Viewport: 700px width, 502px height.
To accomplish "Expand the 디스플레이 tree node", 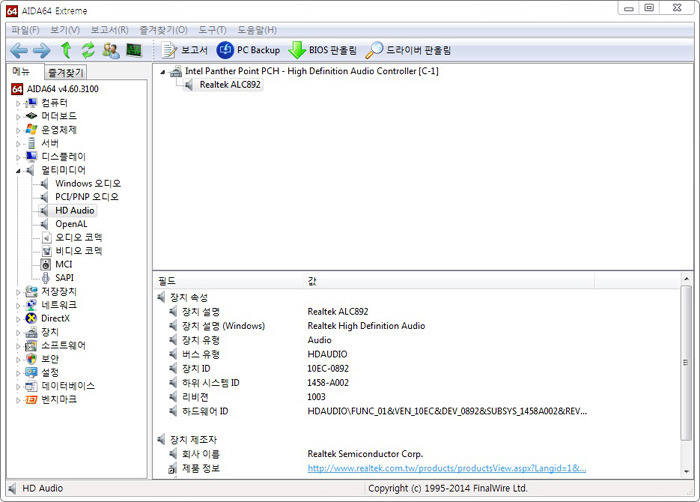I will tap(18, 157).
